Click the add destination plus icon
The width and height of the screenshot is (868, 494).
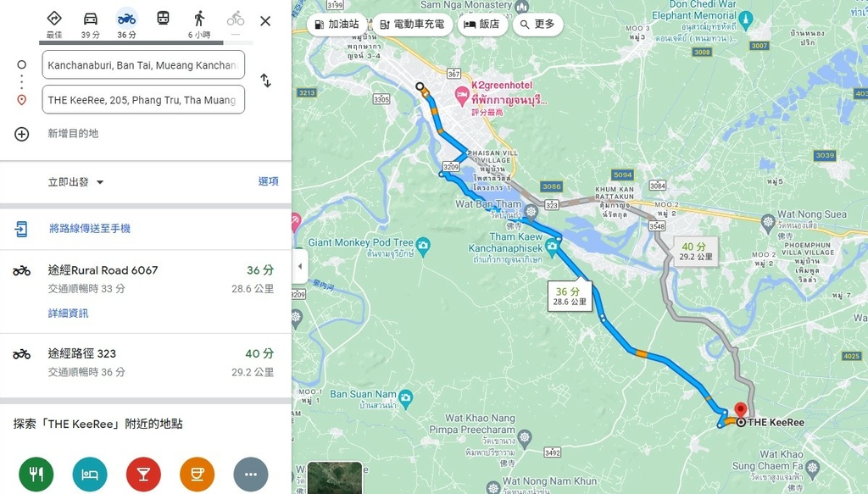pos(21,134)
